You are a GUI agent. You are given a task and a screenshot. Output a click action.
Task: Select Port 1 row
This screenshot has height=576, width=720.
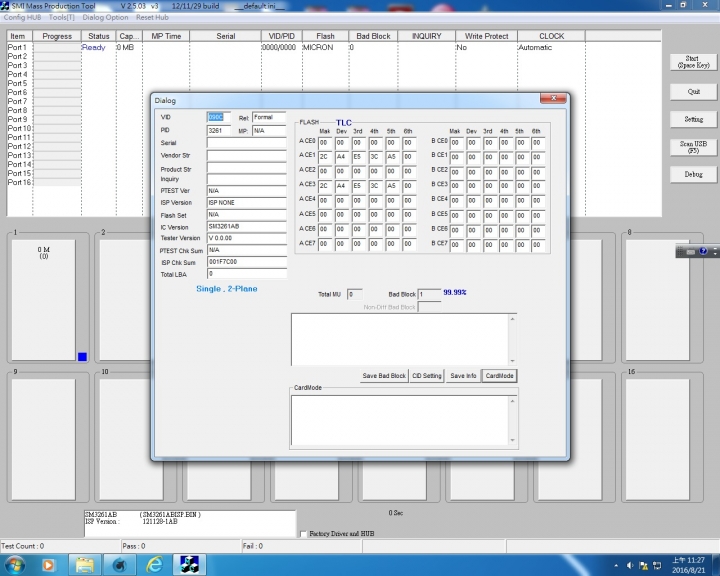pos(333,47)
